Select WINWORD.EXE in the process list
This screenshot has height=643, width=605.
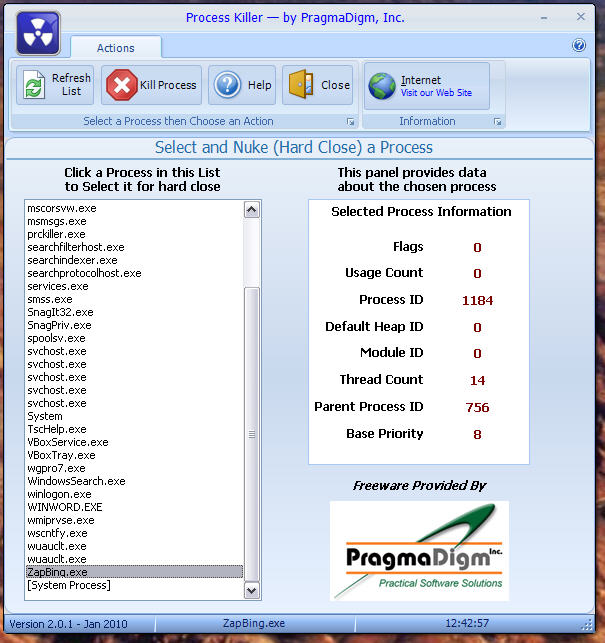coord(65,507)
